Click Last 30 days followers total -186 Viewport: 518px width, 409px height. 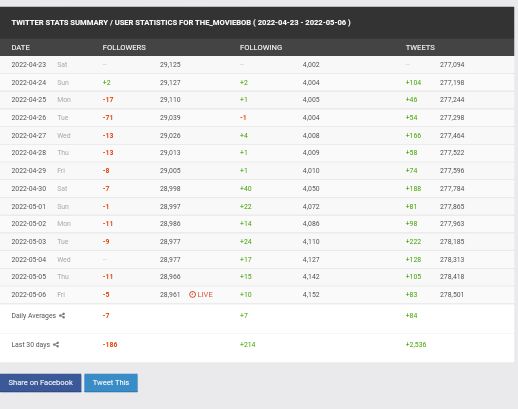[110, 345]
